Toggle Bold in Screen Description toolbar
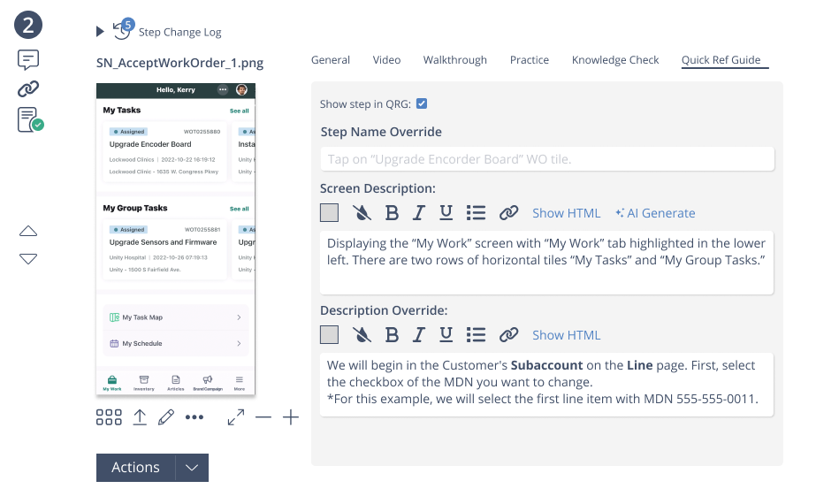Image resolution: width=839 pixels, height=504 pixels. tap(392, 213)
